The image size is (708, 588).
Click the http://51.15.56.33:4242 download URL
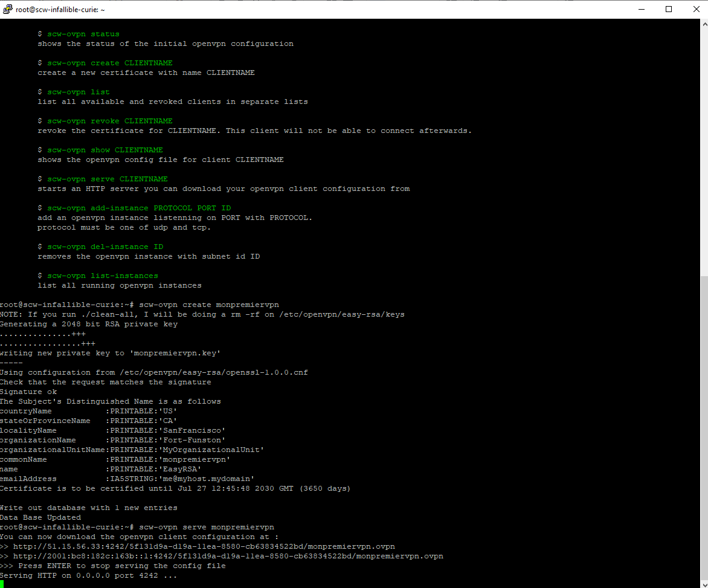pyautogui.click(x=204, y=546)
